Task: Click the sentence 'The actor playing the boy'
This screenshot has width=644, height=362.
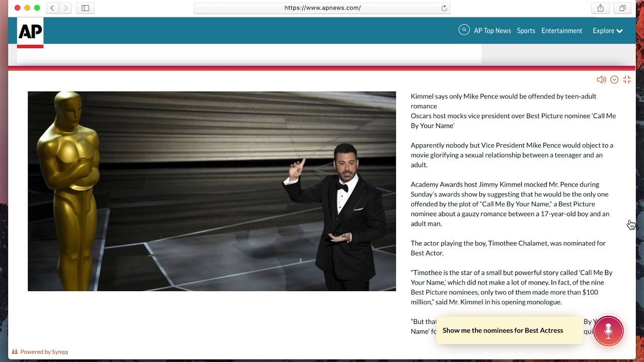Action: 508,248
